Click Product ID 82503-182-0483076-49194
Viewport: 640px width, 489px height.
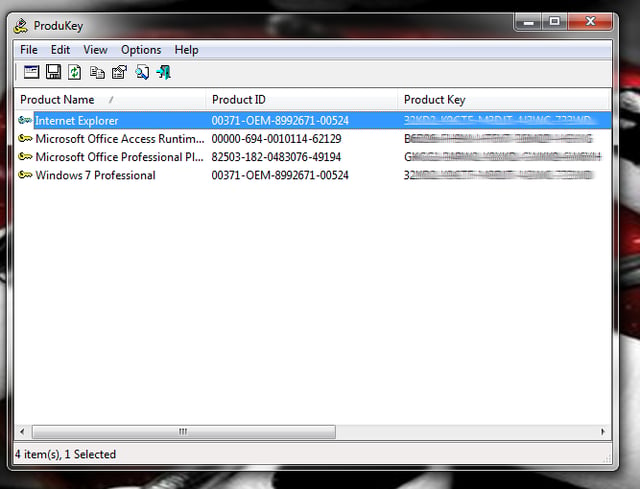276,157
